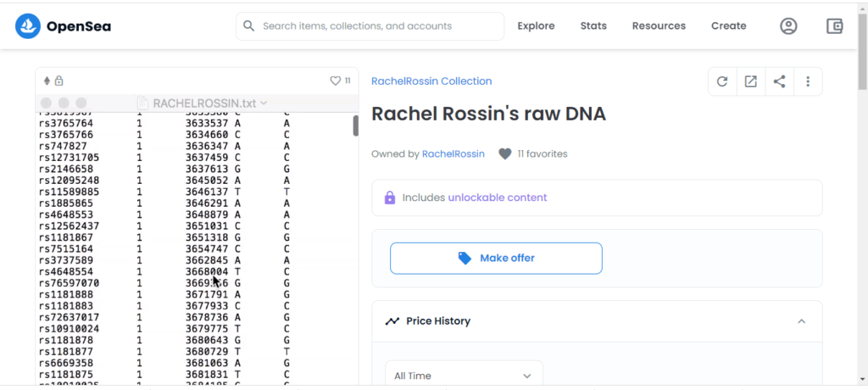Click the DNA image scrollbar thumb
868x390 pixels.
(355, 125)
